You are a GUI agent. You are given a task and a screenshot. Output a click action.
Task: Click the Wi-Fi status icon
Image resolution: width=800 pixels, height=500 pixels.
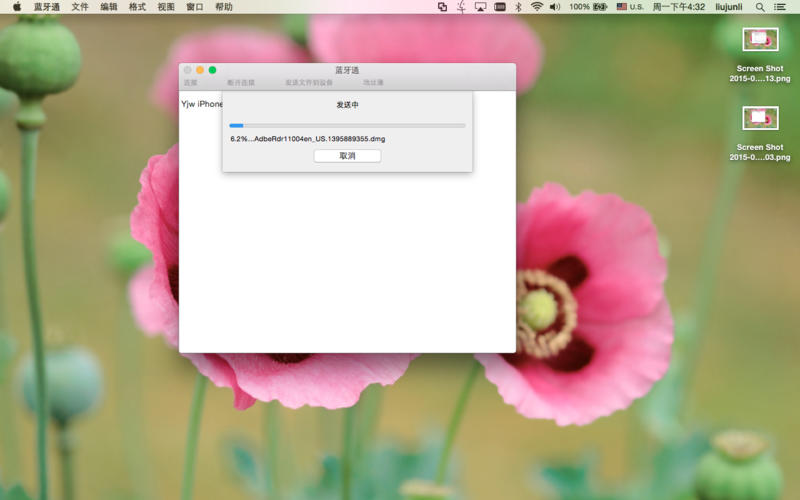[x=536, y=7]
